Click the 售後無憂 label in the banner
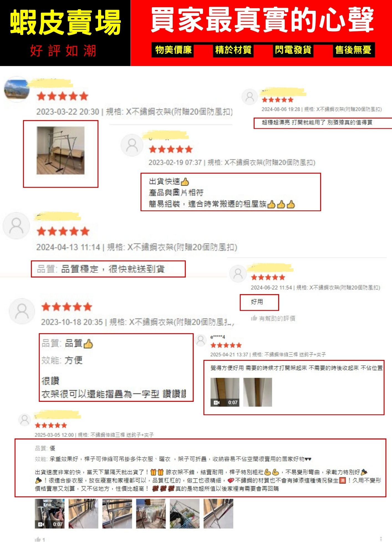392x555 pixels. coord(353,50)
